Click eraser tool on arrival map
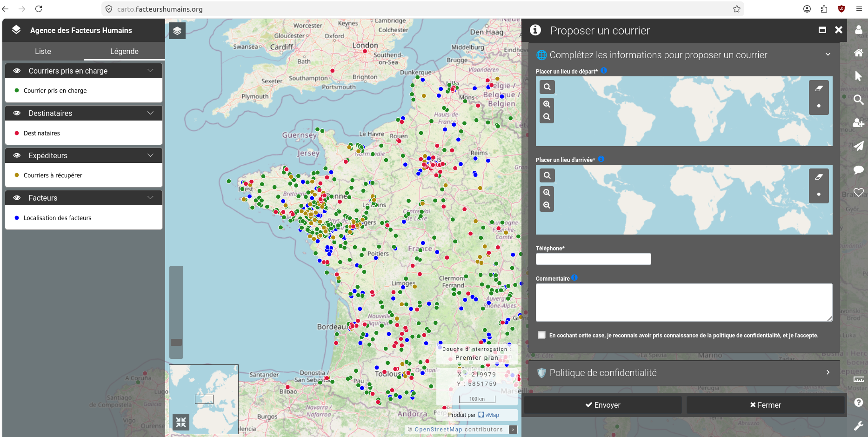This screenshot has height=437, width=868. (819, 177)
